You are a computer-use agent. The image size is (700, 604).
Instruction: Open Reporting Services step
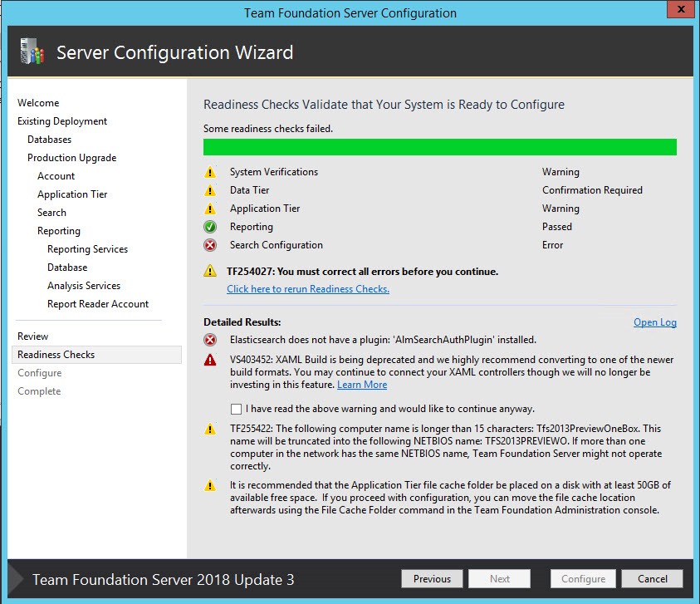pos(87,249)
